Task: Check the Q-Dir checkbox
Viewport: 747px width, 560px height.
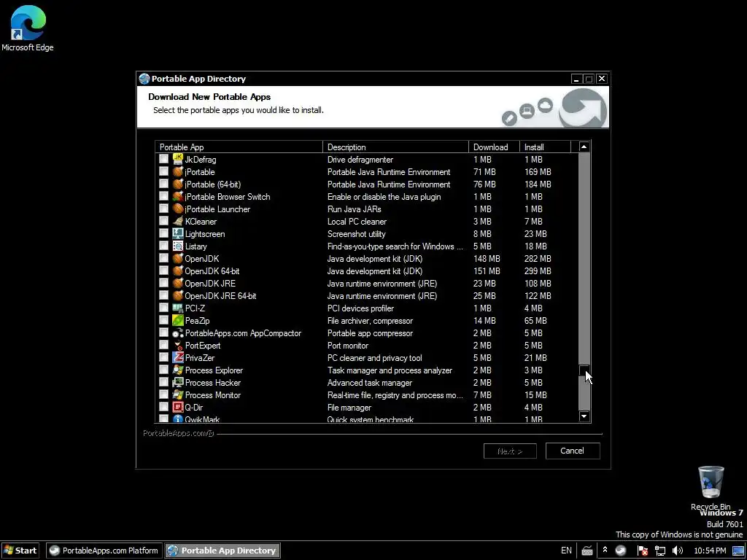Action: click(x=163, y=406)
